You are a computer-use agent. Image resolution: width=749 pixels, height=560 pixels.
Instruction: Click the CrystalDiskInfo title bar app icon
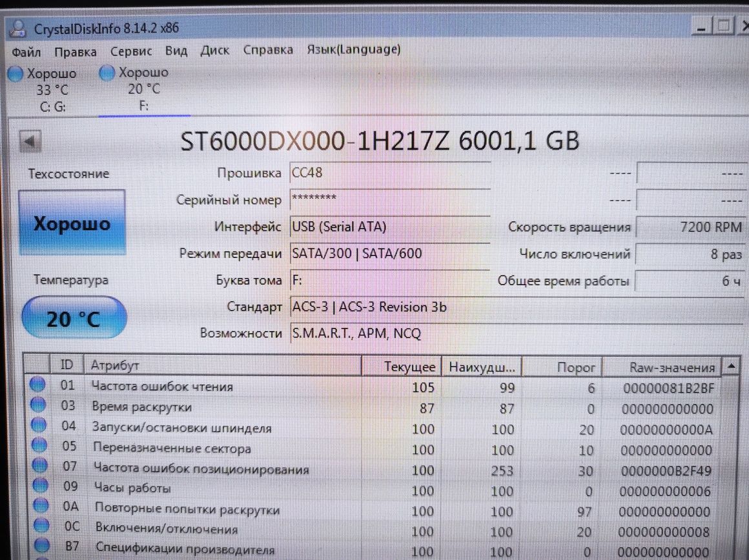pyautogui.click(x=17, y=28)
